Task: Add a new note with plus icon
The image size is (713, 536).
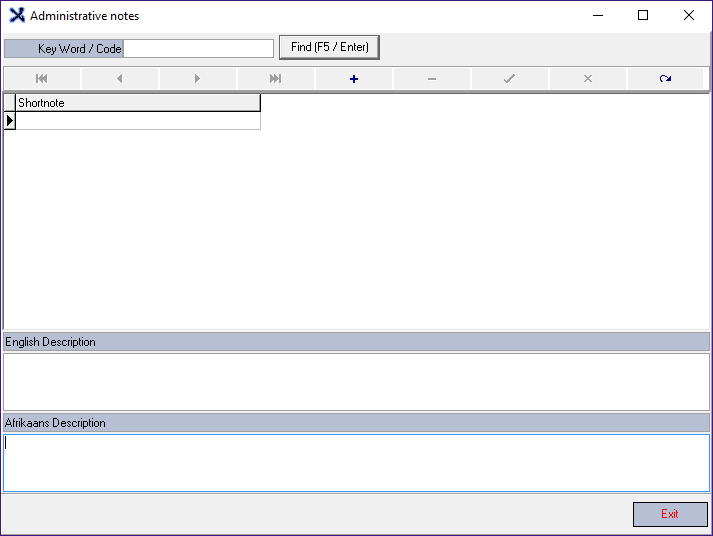Action: pos(354,79)
